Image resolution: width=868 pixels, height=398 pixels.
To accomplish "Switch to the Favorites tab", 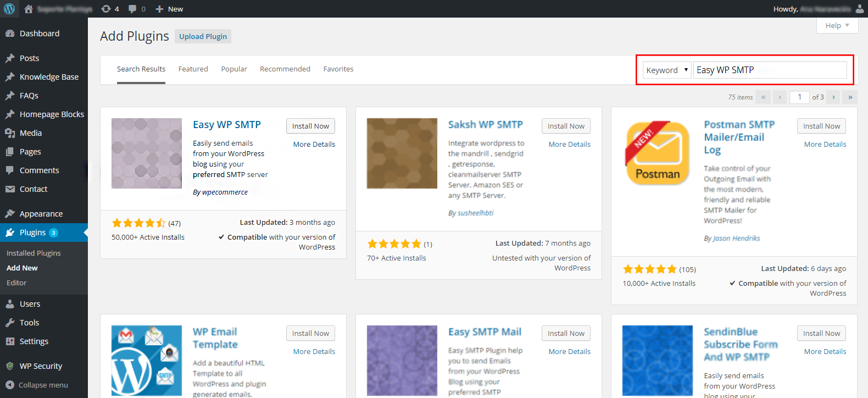I will [338, 69].
